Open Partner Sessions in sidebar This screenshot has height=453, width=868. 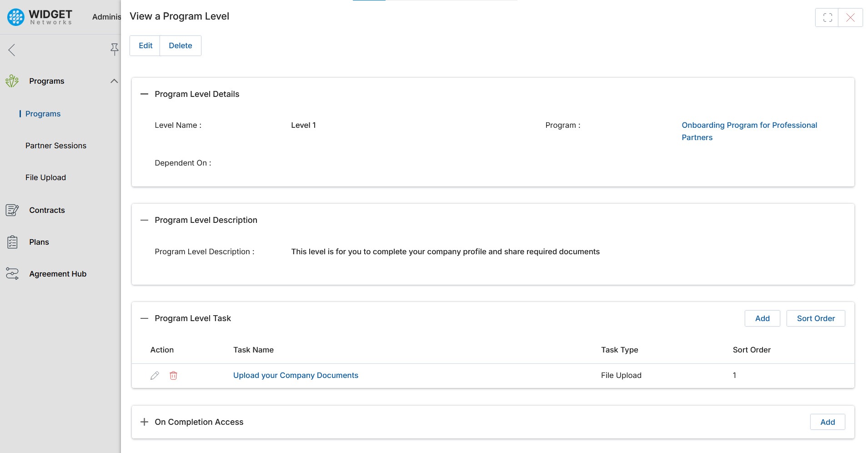(55, 146)
